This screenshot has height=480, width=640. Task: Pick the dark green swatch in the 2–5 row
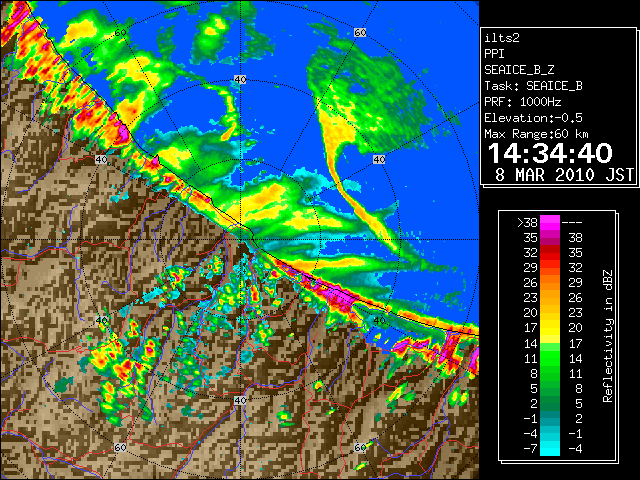(x=550, y=404)
